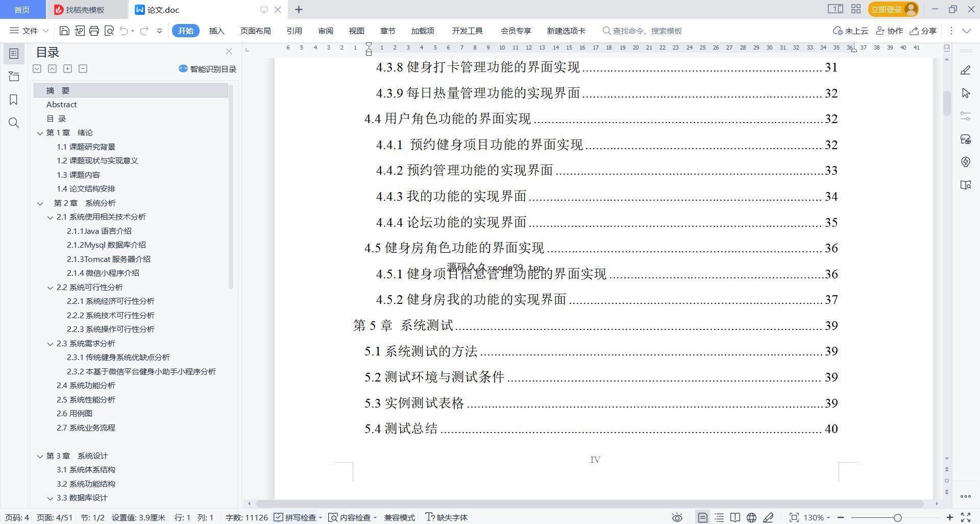Switch to web layout view icon

[751, 517]
